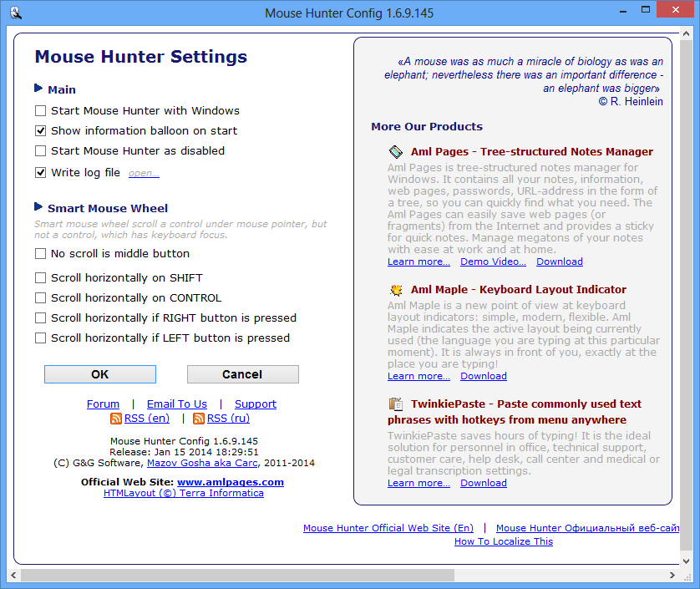Viewport: 700px width, 589px height.
Task: Click Email To Us link
Action: (x=177, y=404)
